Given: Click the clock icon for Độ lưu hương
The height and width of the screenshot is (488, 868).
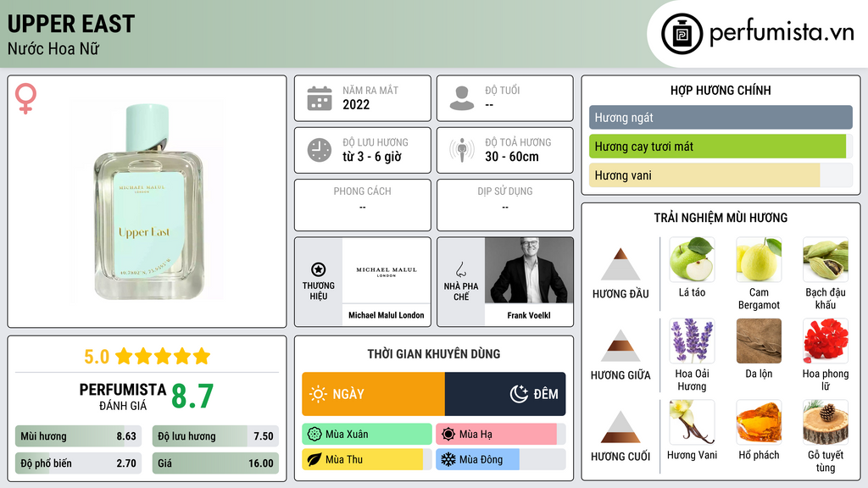Looking at the screenshot, I should tap(320, 150).
